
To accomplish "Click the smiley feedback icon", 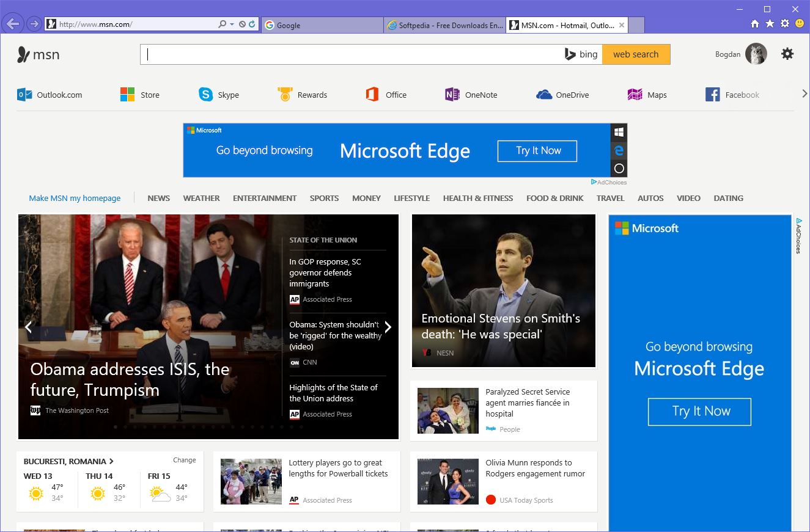I will [800, 23].
